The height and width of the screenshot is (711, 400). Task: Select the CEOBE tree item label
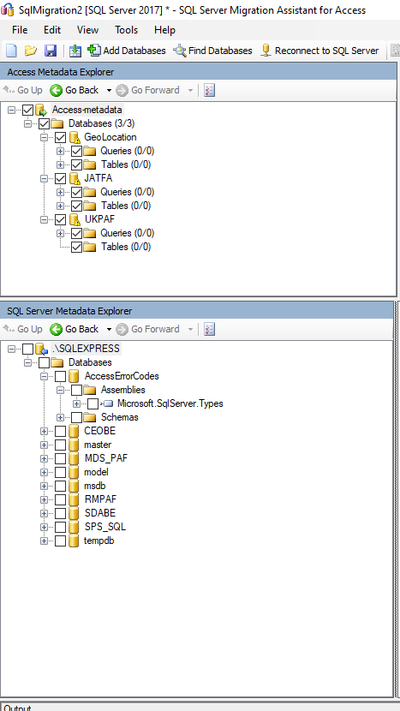(100, 431)
